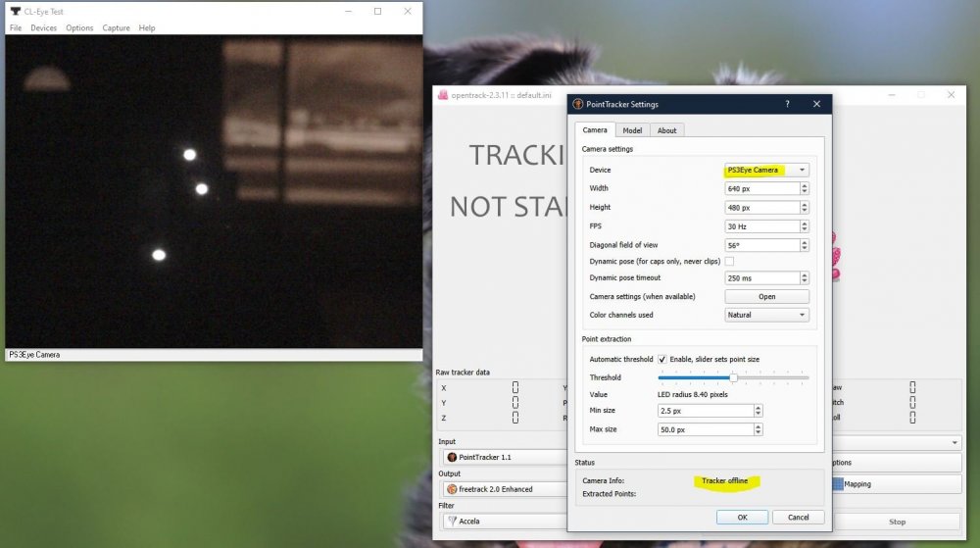Select the PointTracker 1.1 input combo
The height and width of the screenshot is (548, 980).
click(x=504, y=458)
